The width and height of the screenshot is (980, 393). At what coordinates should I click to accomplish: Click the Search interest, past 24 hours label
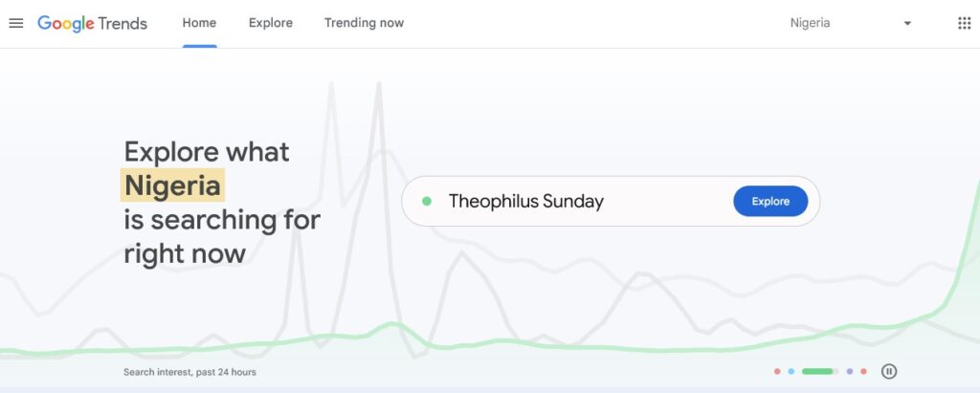pyautogui.click(x=190, y=372)
